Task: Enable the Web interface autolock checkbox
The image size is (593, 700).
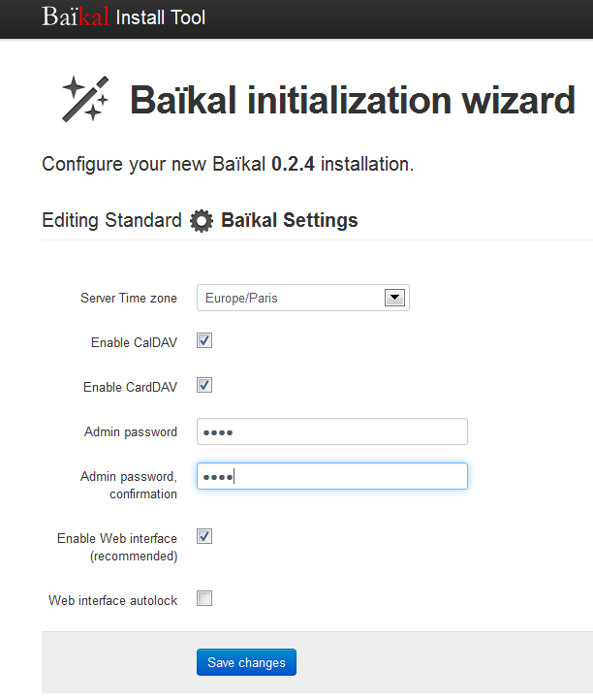Action: pos(204,598)
